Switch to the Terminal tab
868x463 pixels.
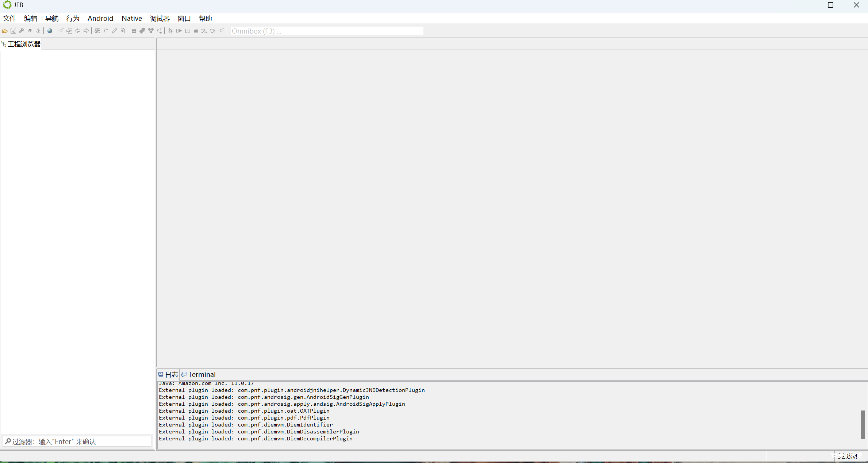[199, 374]
